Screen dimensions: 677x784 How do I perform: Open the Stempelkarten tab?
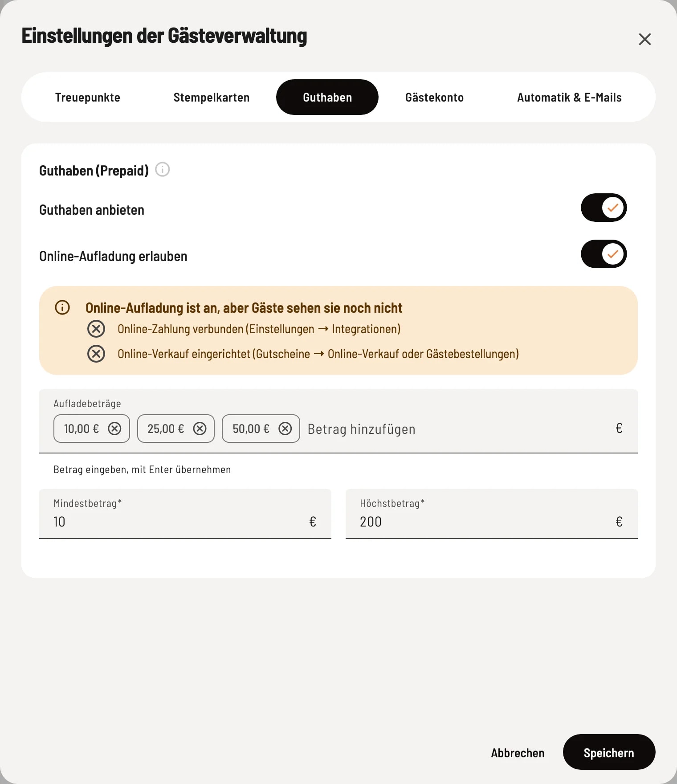(x=212, y=97)
